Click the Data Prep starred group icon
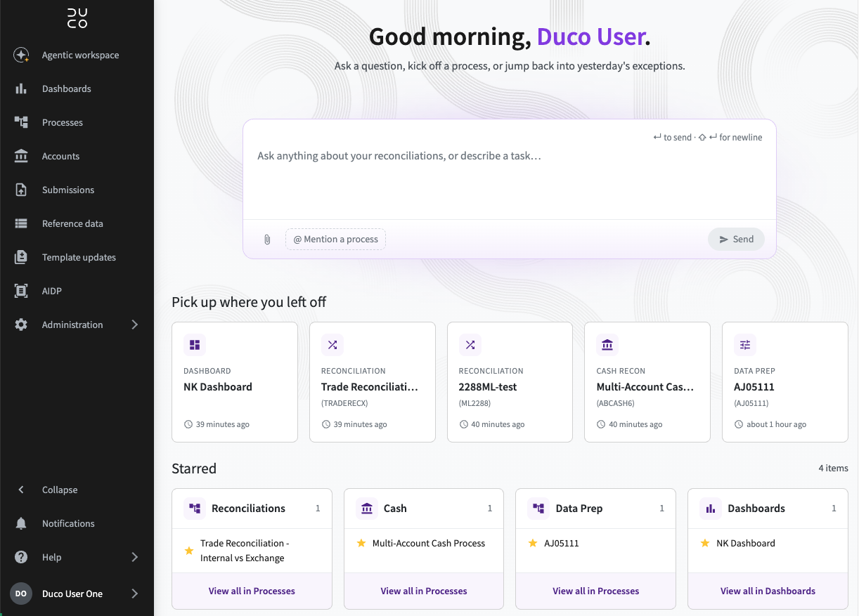This screenshot has width=859, height=616. (x=538, y=509)
